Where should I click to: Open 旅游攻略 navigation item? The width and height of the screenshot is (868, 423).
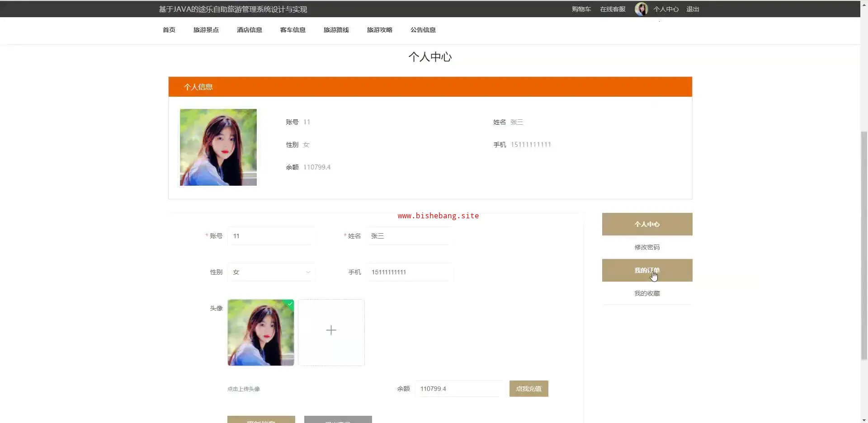coord(379,30)
